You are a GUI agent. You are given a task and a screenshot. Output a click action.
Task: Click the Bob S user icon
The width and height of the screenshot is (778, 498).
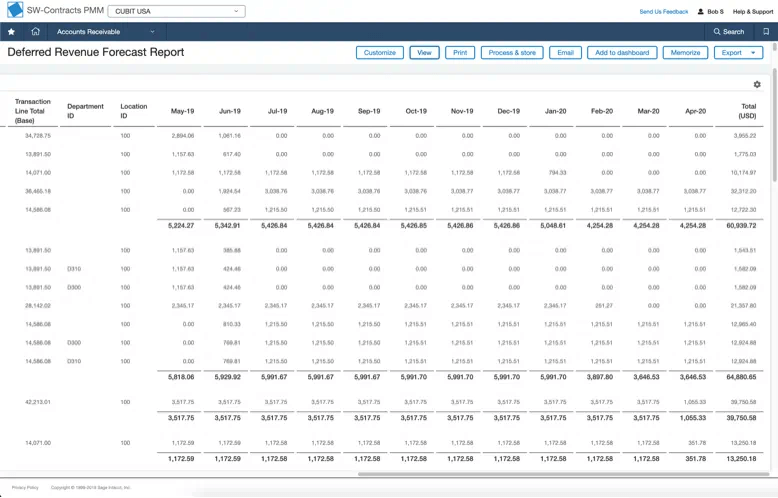click(701, 11)
